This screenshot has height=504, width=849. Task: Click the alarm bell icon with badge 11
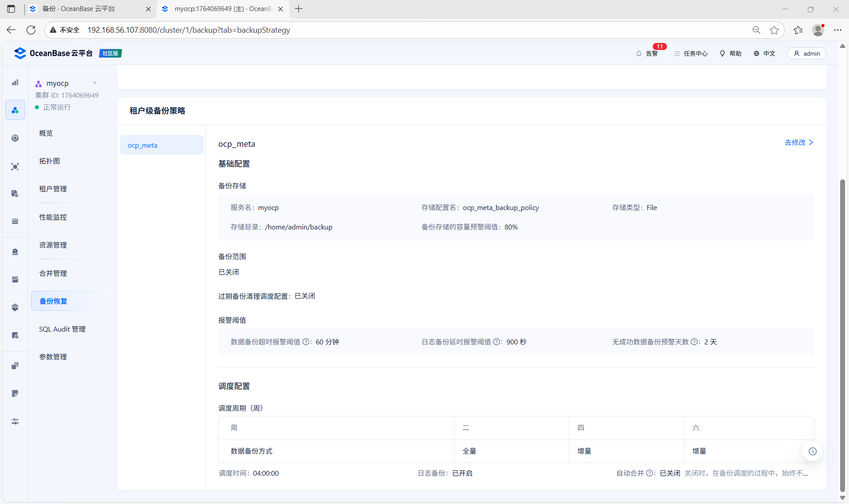(x=639, y=53)
